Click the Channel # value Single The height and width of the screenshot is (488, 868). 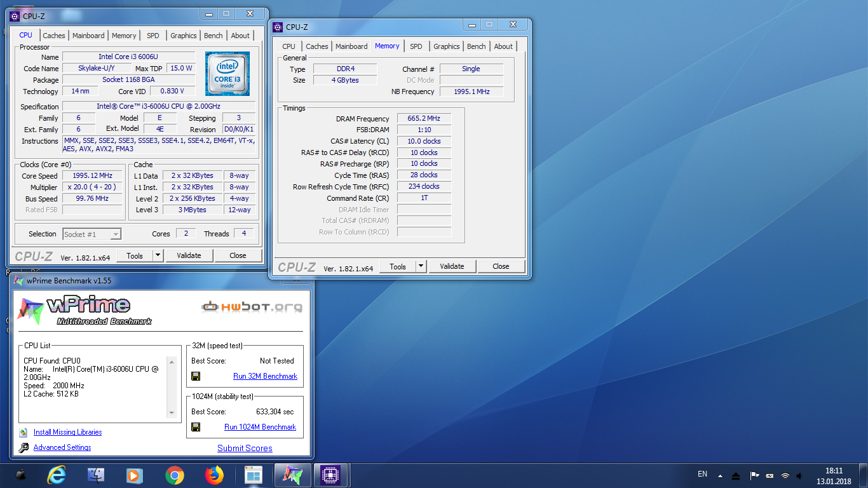coord(471,69)
